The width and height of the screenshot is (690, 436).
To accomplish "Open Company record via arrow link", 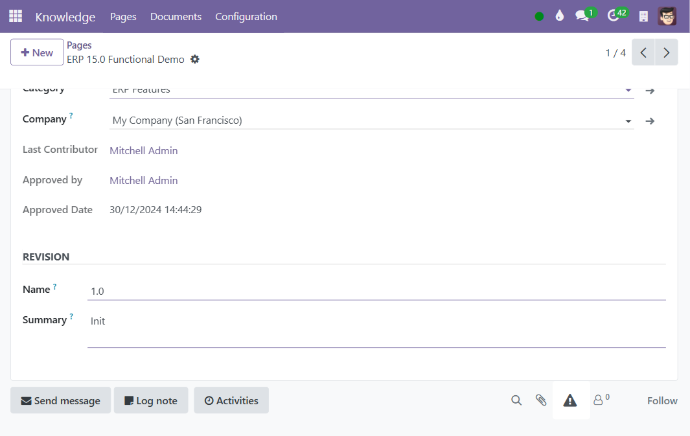I will pyautogui.click(x=649, y=121).
